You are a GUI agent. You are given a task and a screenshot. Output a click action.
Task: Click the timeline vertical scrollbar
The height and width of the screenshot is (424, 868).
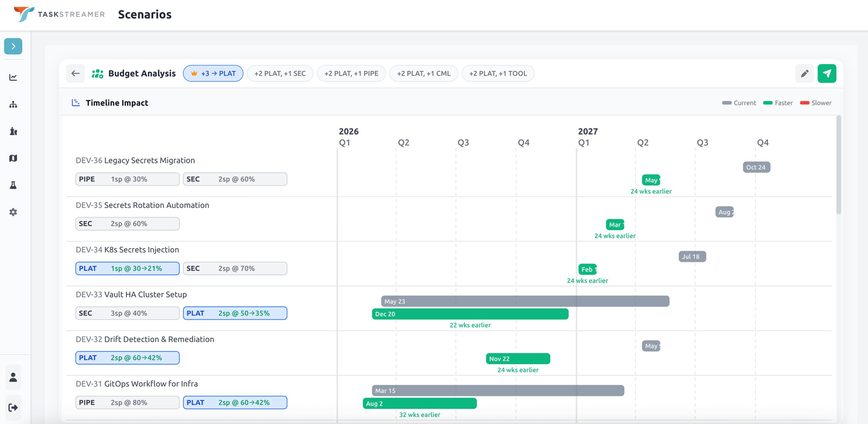tap(839, 165)
